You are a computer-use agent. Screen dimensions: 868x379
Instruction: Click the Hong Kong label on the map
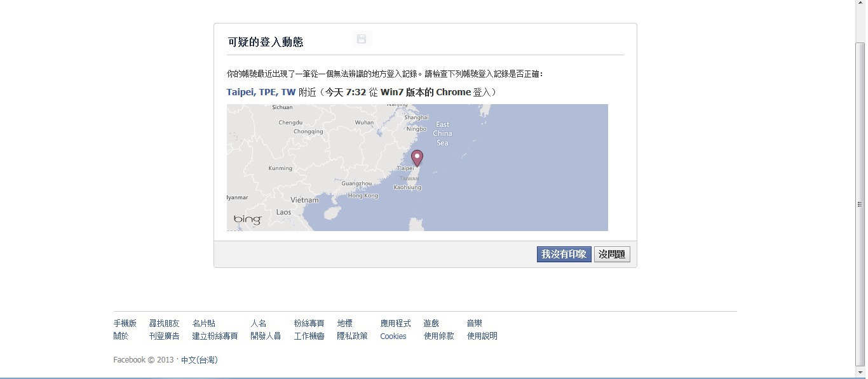tap(363, 196)
